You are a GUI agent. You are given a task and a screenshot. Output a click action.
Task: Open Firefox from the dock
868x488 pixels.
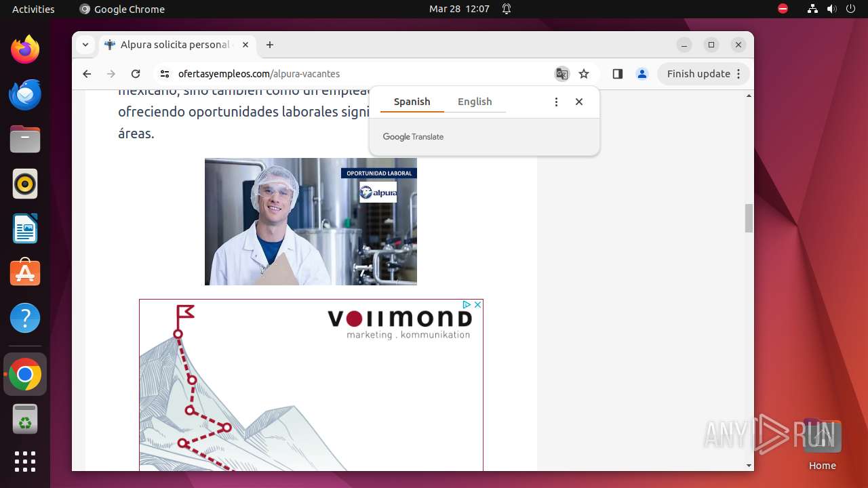25,49
